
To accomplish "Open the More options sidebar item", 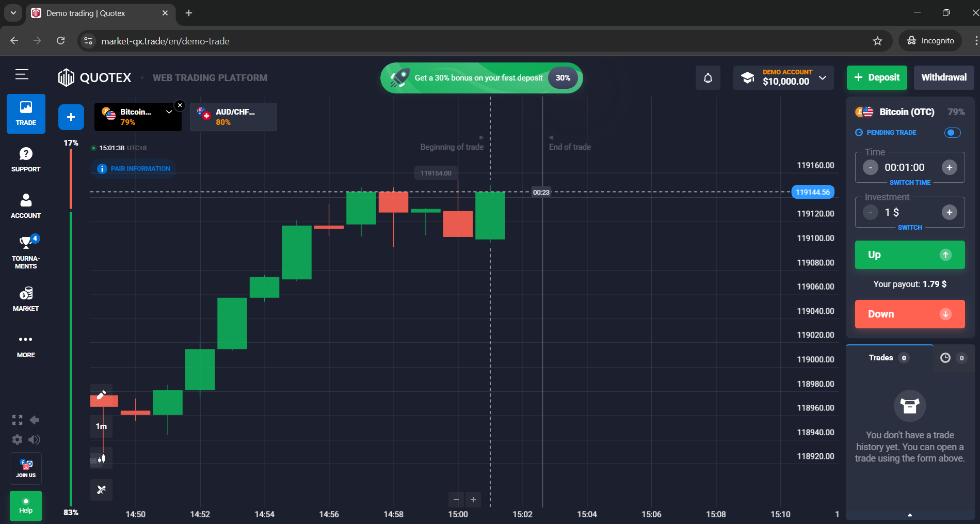I will 26,346.
